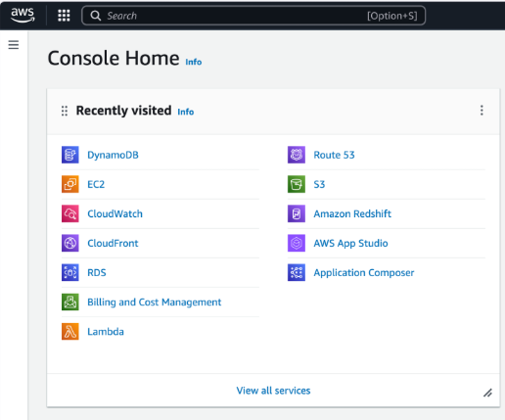Image resolution: width=505 pixels, height=420 pixels.
Task: Click the widget corner resize handle
Action: (487, 393)
